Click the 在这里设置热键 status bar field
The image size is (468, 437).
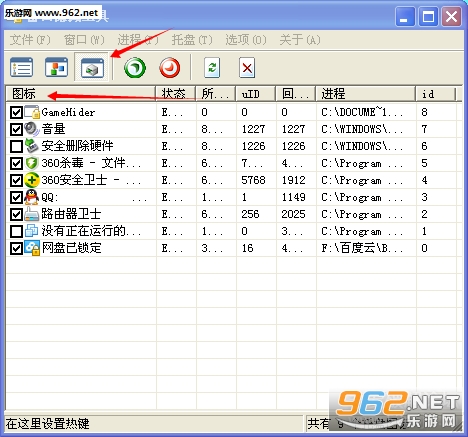[x=154, y=424]
